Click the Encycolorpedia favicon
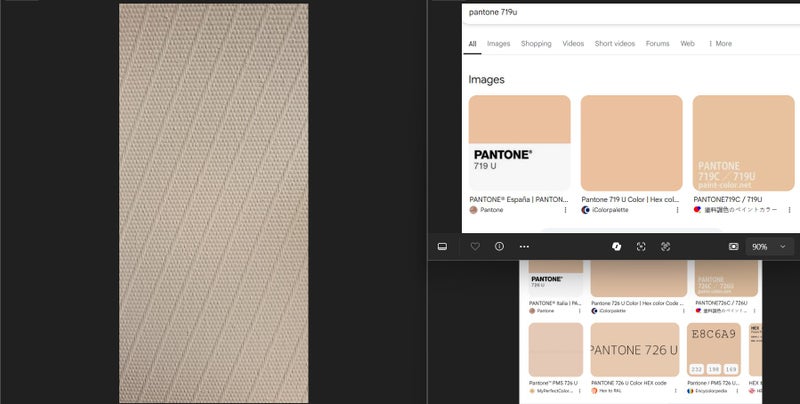Screen dimensions: 800x404 [x=690, y=391]
